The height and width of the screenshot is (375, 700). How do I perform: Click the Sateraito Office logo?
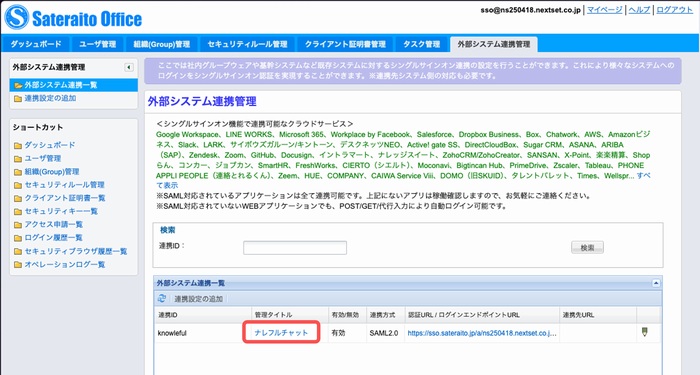[73, 18]
